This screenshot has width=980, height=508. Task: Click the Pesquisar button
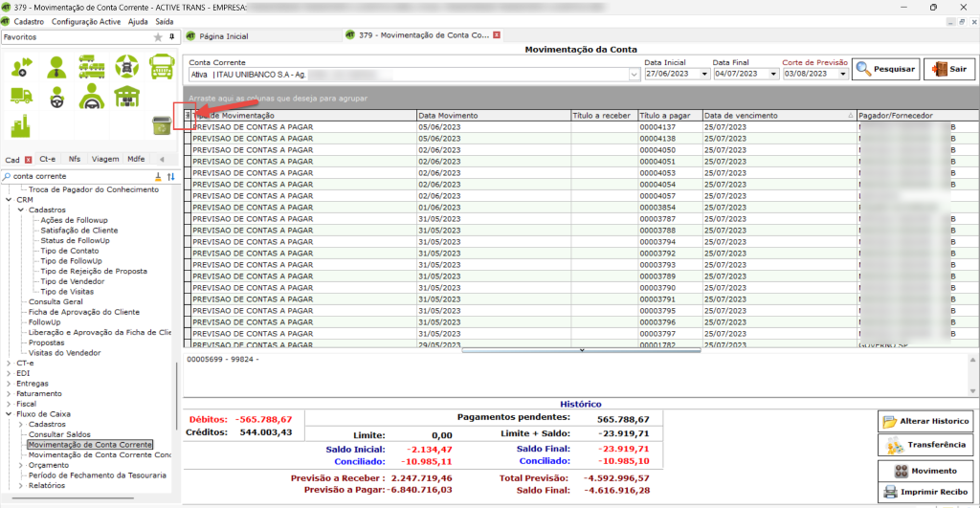click(886, 69)
